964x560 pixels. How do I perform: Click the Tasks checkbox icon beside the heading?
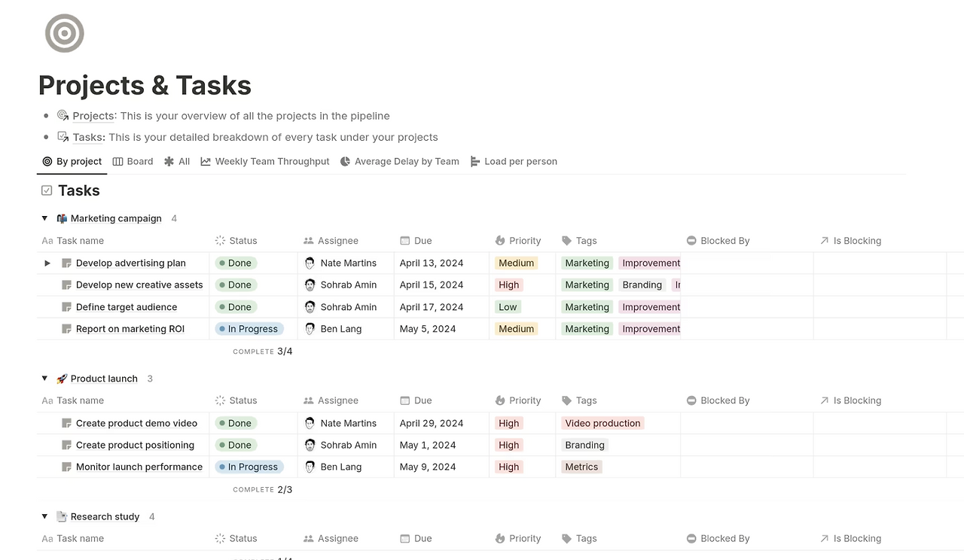click(47, 190)
